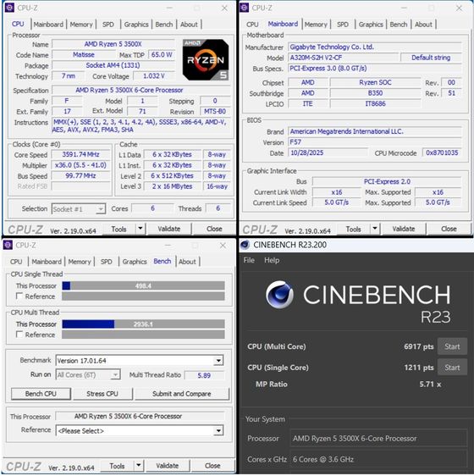The image size is (474, 476).
Task: Open Graphics tab in top-left CPU-Z window
Action: (x=136, y=25)
